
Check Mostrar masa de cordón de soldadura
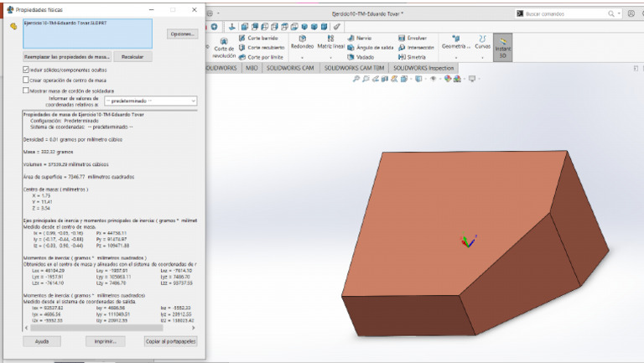tap(26, 90)
